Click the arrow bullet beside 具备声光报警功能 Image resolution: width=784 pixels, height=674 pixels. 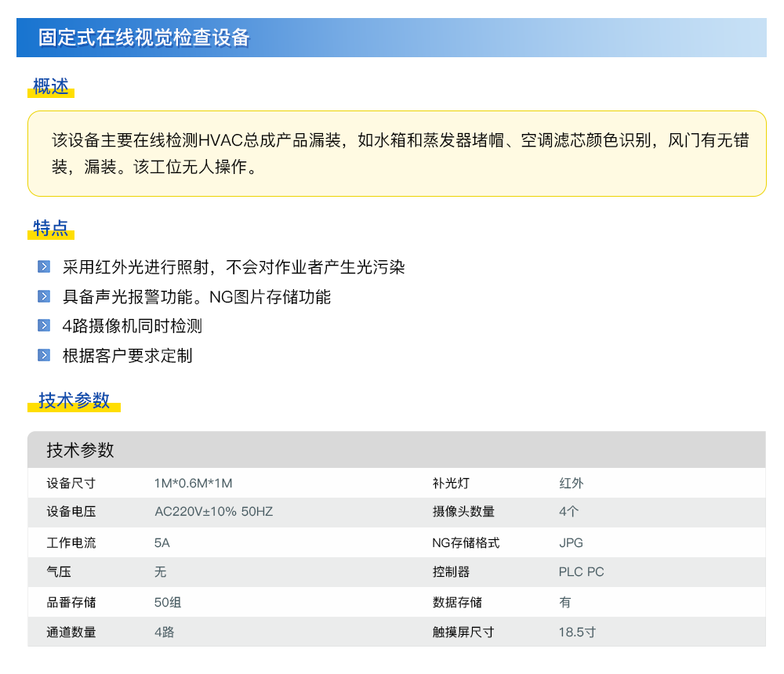click(44, 297)
